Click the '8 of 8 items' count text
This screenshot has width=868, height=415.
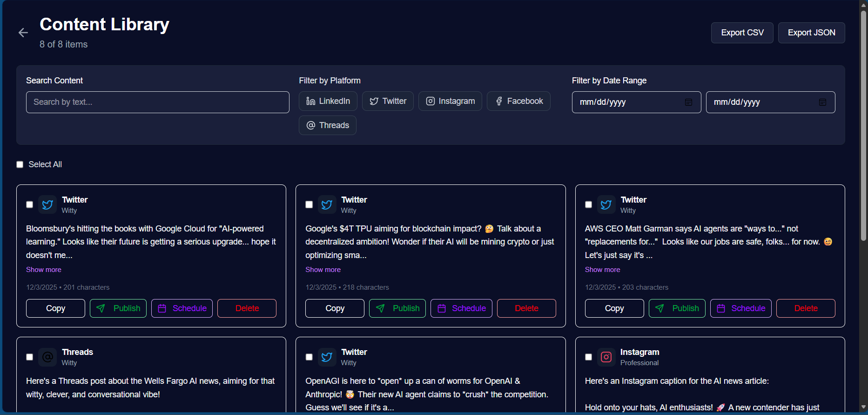(64, 44)
